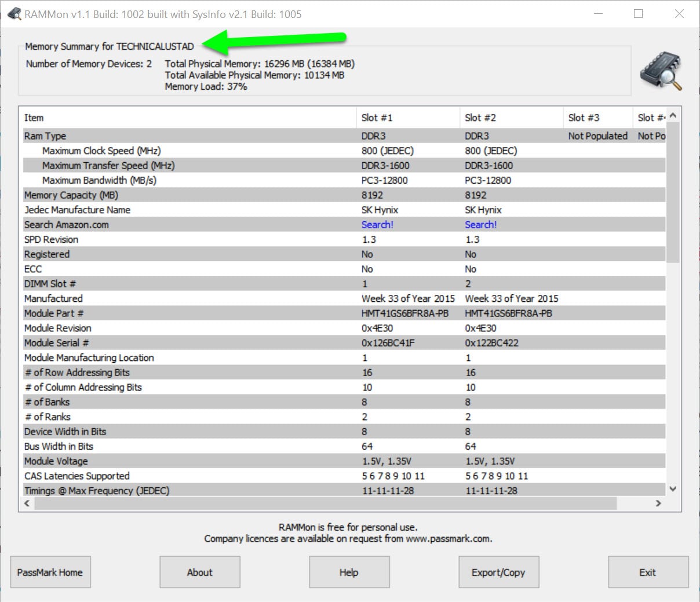This screenshot has height=602, width=700.
Task: Select # of Column Addressing Bits row
Action: click(x=343, y=387)
